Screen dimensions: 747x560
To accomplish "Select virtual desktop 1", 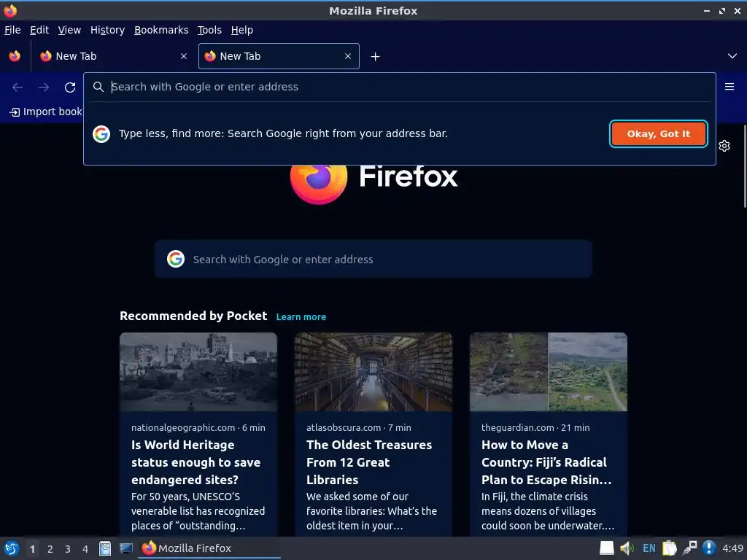I will [32, 549].
